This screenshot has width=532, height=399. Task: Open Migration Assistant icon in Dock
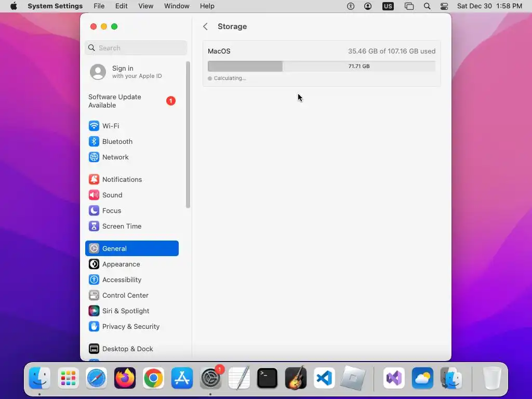tap(451, 378)
